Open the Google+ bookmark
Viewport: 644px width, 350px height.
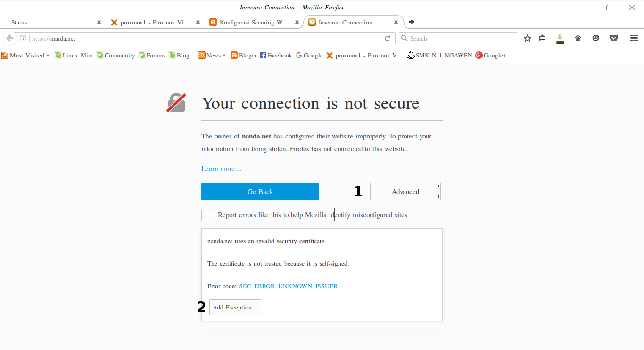click(491, 55)
